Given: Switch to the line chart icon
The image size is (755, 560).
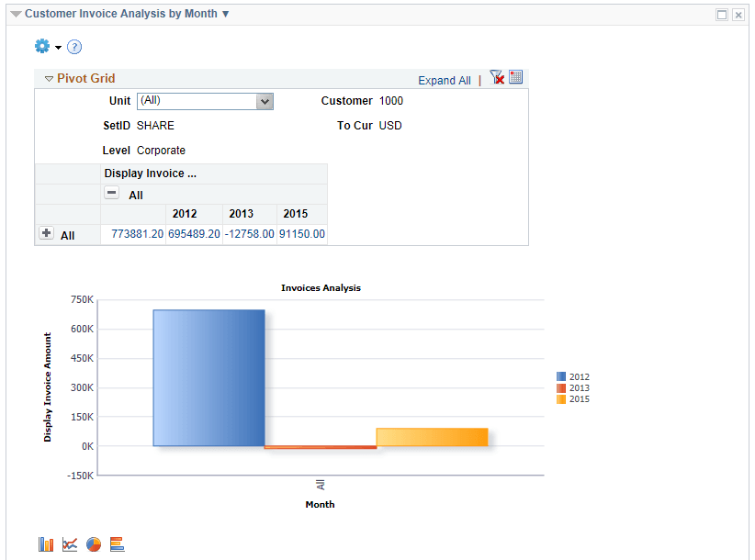Looking at the screenshot, I should (x=70, y=543).
